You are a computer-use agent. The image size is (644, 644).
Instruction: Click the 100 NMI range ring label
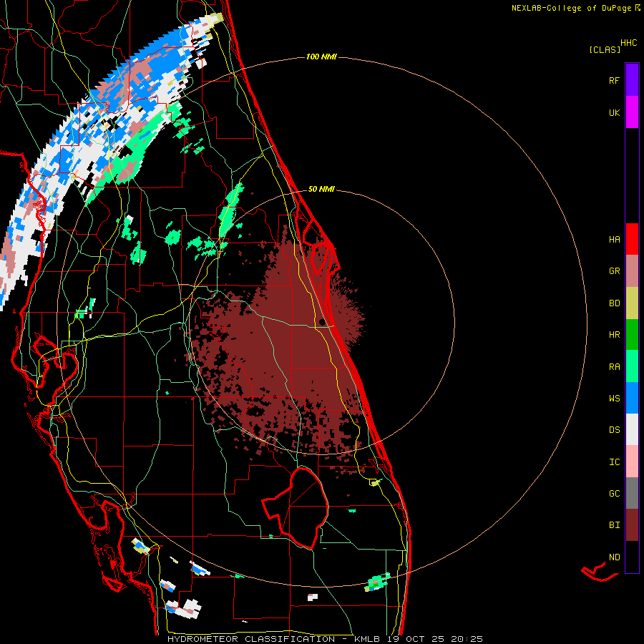coord(321,57)
